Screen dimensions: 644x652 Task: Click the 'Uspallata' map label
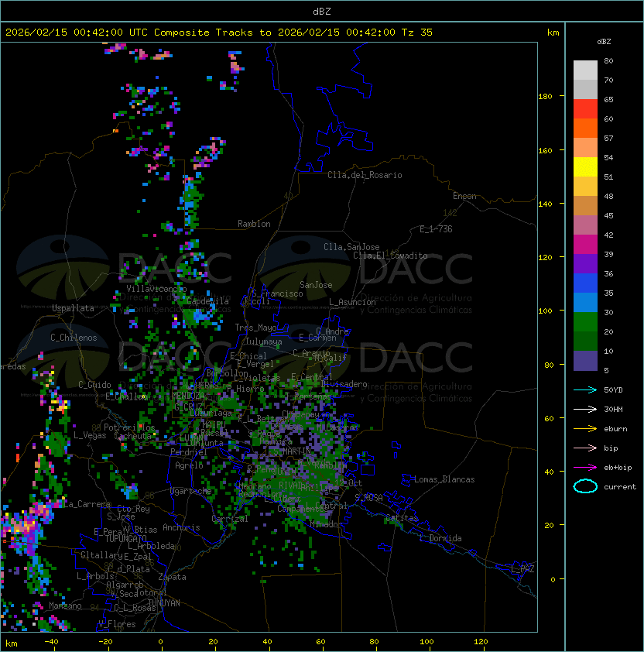[73, 308]
